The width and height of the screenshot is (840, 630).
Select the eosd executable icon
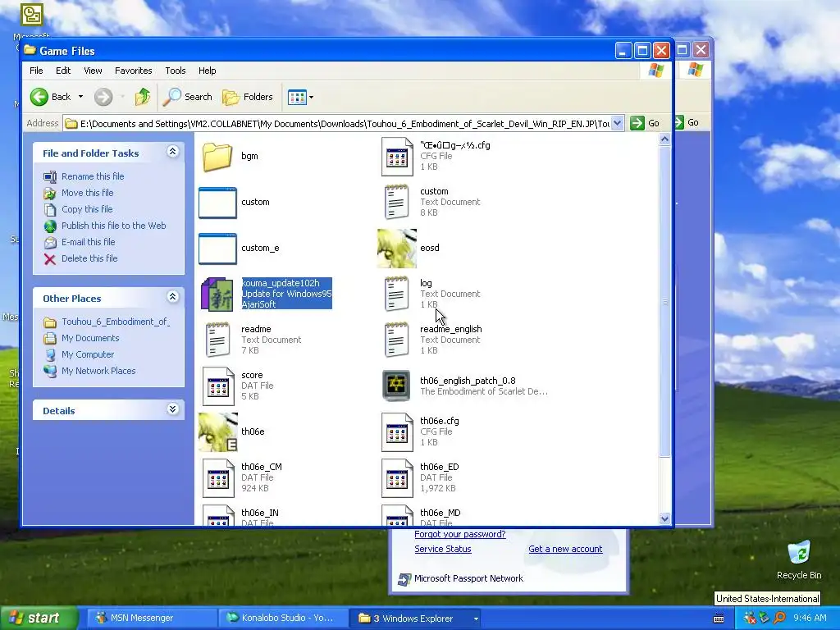tap(397, 249)
